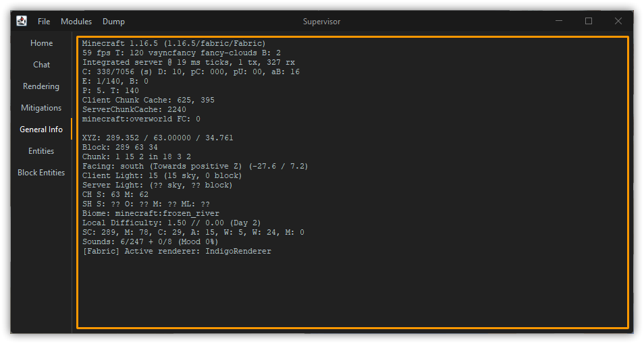Screen dimensions: 644x344
Task: Go to the Rendering tab
Action: 41,86
